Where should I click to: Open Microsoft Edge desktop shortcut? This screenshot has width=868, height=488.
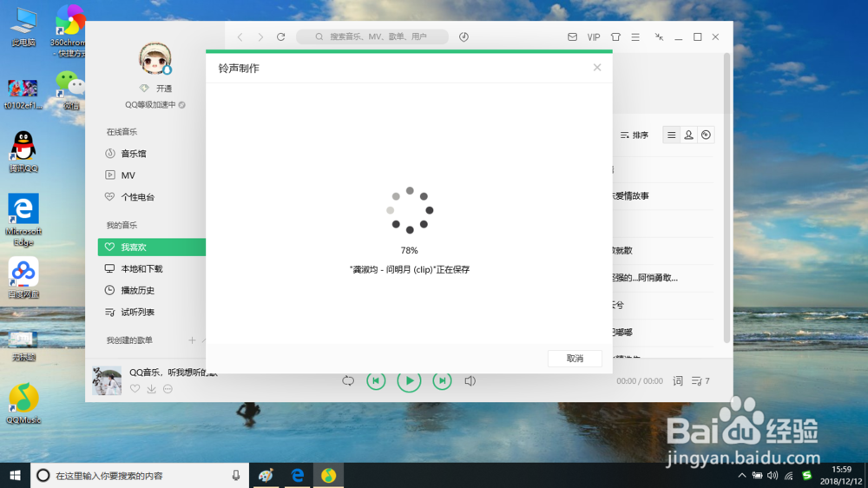[x=23, y=220]
